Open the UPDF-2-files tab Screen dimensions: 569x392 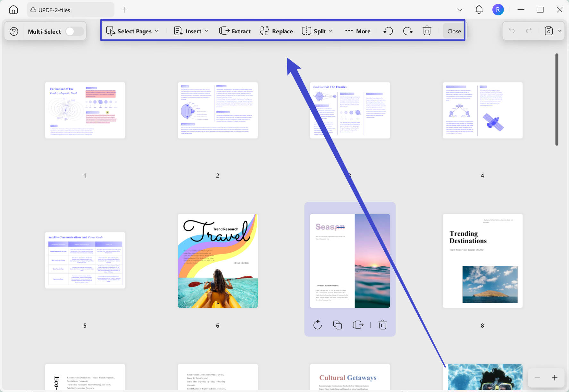[x=71, y=10]
